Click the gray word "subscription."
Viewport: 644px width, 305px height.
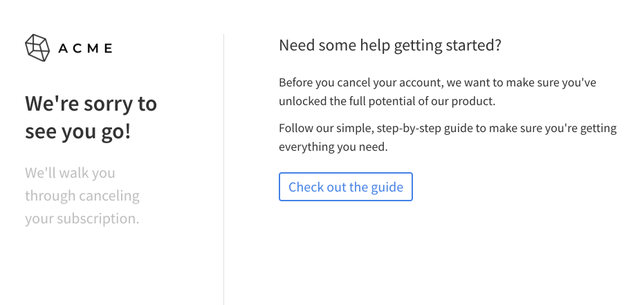[98, 219]
